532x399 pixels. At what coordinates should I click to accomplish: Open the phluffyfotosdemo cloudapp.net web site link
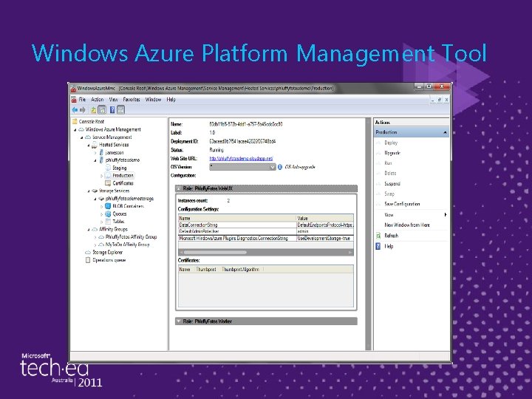click(241, 158)
